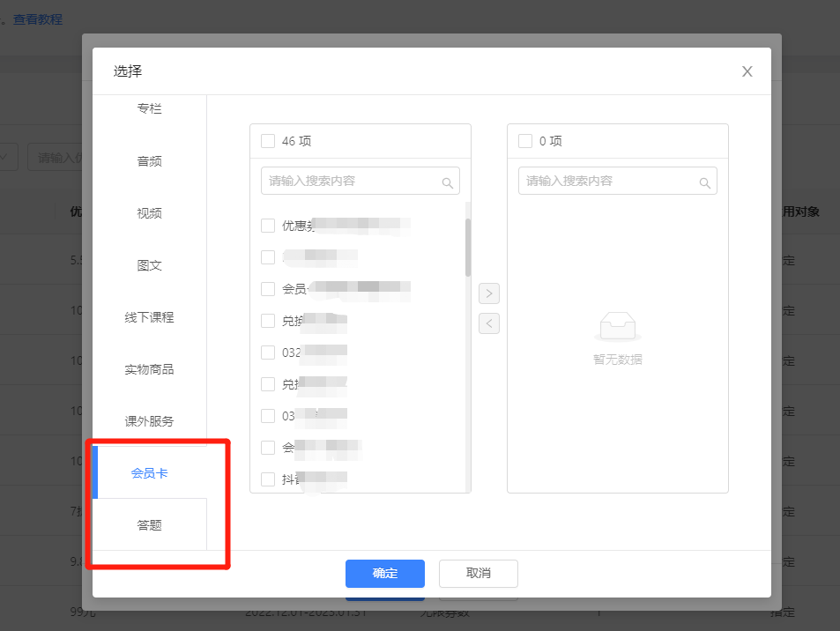Open the dropdown at the top-left edge
The image size is (840, 631).
pos(5,156)
